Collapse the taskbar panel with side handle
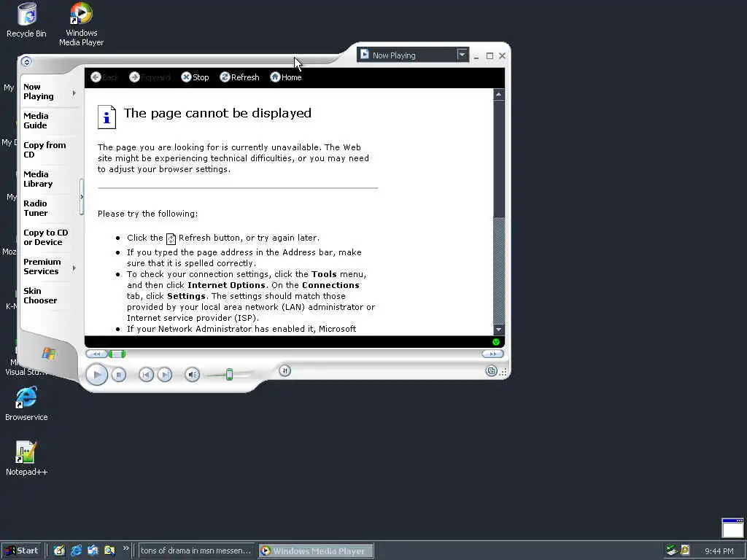The width and height of the screenshot is (747, 560). point(82,197)
